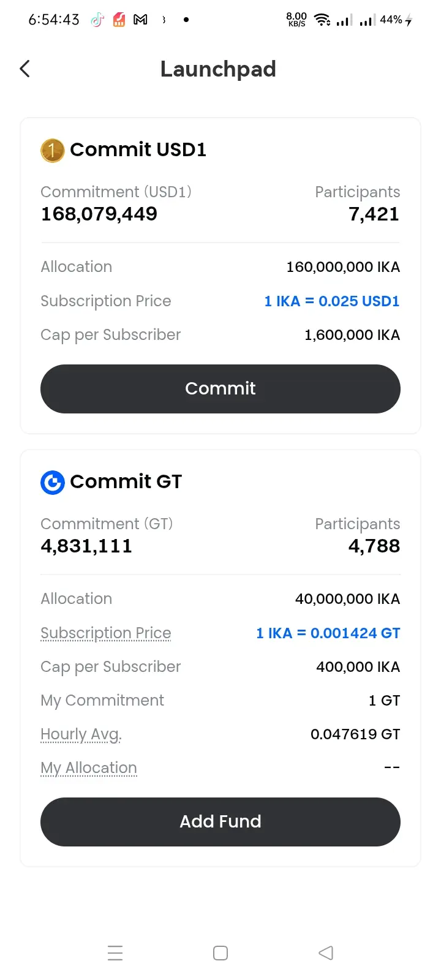The height and width of the screenshot is (980, 441).
Task: Tap the Wi-Fi status icon
Action: 322,20
